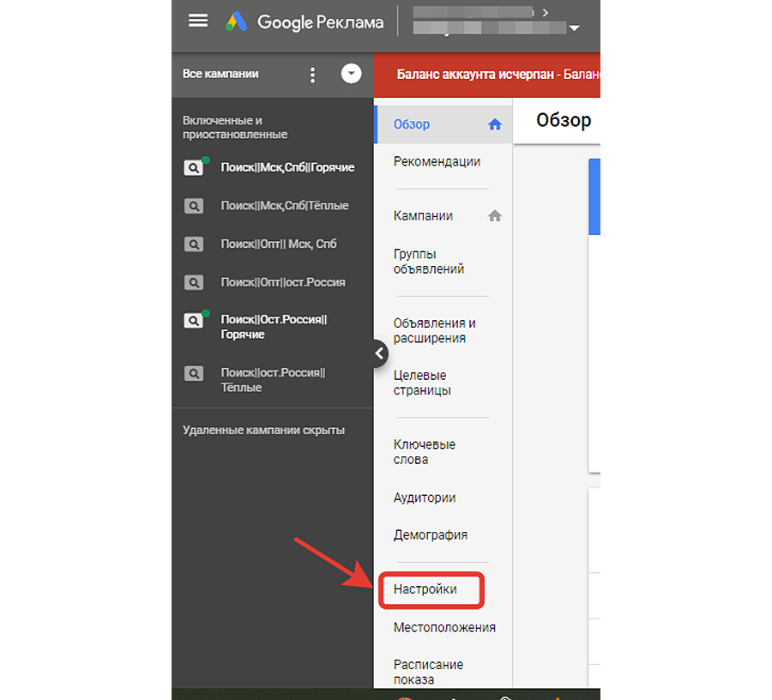This screenshot has height=700, width=772.
Task: Click search icon of Поиск||Мск,Спб||Горячие campaign
Action: pos(195,168)
